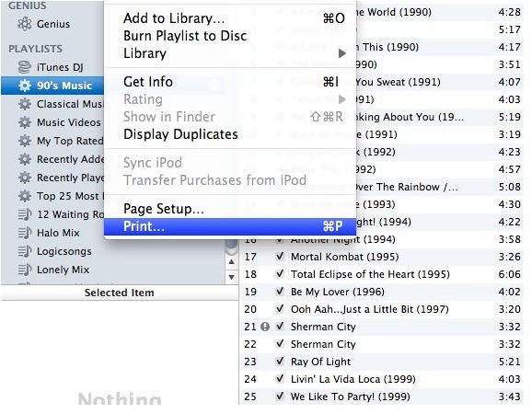Click the 5:21 duration of Ray Of Light
Screen dimensions: 532x414
tap(509, 362)
